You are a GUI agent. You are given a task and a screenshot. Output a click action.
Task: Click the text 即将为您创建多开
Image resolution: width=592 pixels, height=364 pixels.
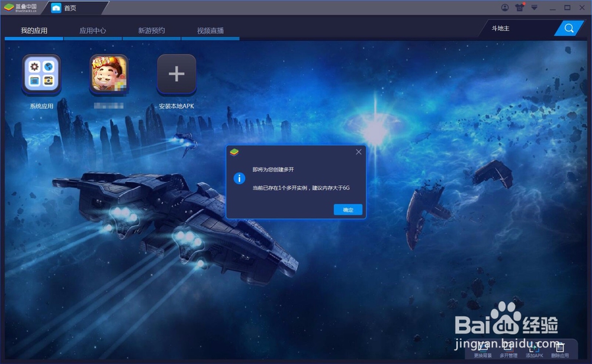[x=274, y=169]
